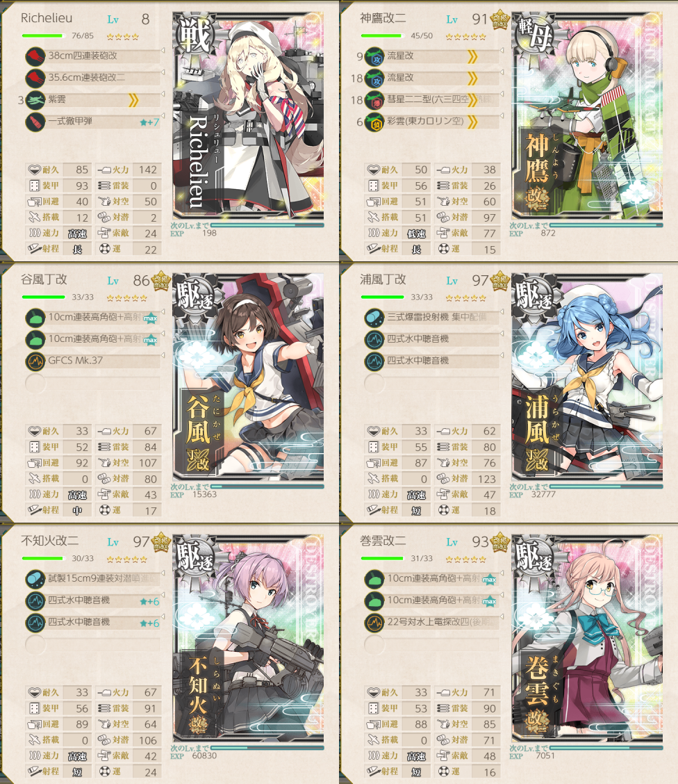Click the 試製15cm9連装対潜噴進砲 equipment icon
The image size is (678, 784).
35,578
